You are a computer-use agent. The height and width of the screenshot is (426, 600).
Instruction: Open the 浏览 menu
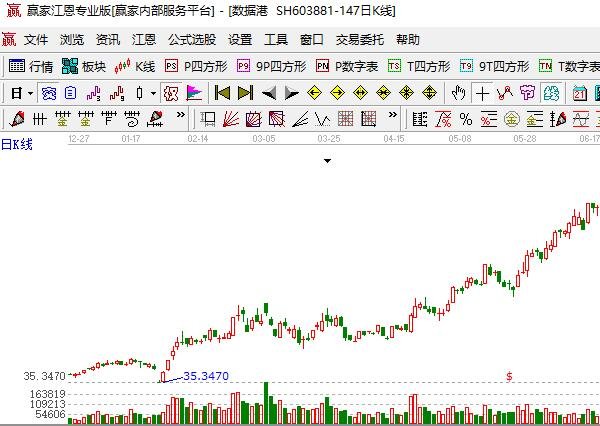pyautogui.click(x=72, y=39)
